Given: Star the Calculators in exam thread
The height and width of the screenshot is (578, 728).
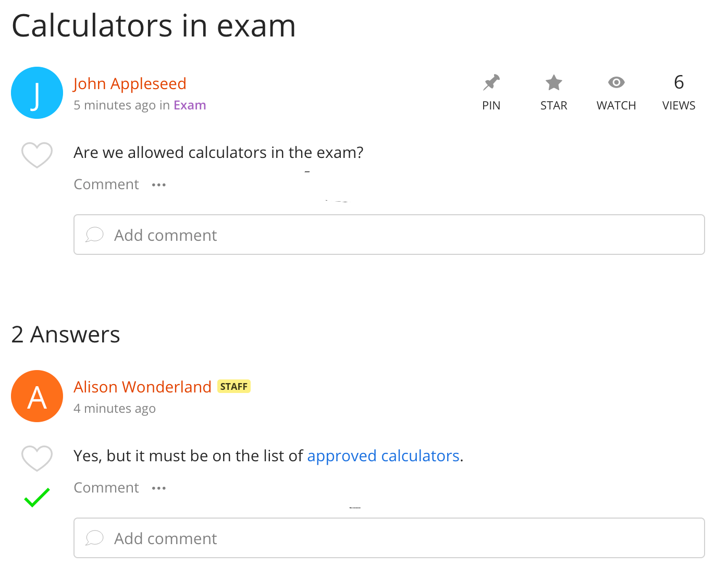Looking at the screenshot, I should [553, 83].
